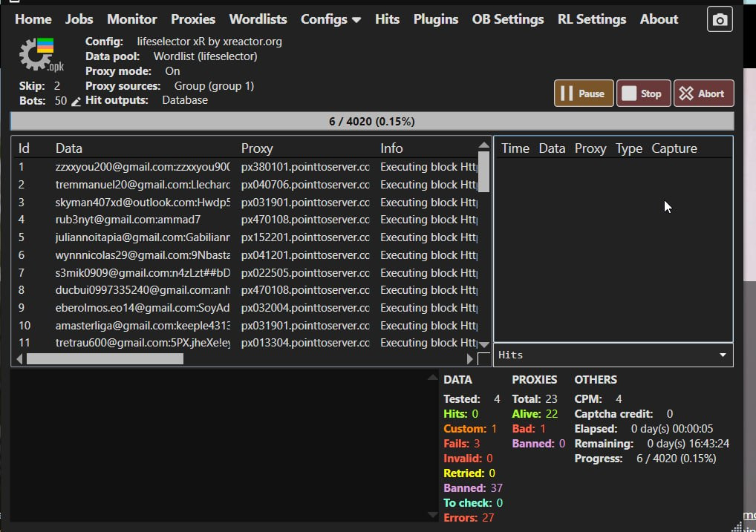This screenshot has width=756, height=532.
Task: Click the pencil icon next to Bots
Action: click(x=76, y=101)
